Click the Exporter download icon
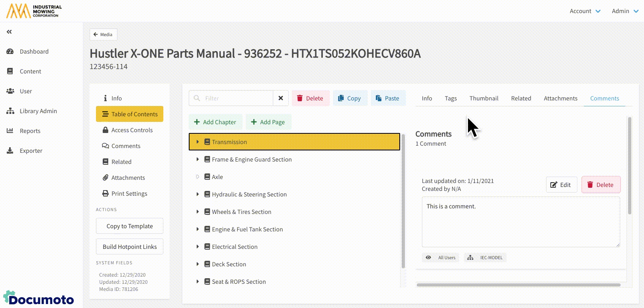 coord(10,151)
